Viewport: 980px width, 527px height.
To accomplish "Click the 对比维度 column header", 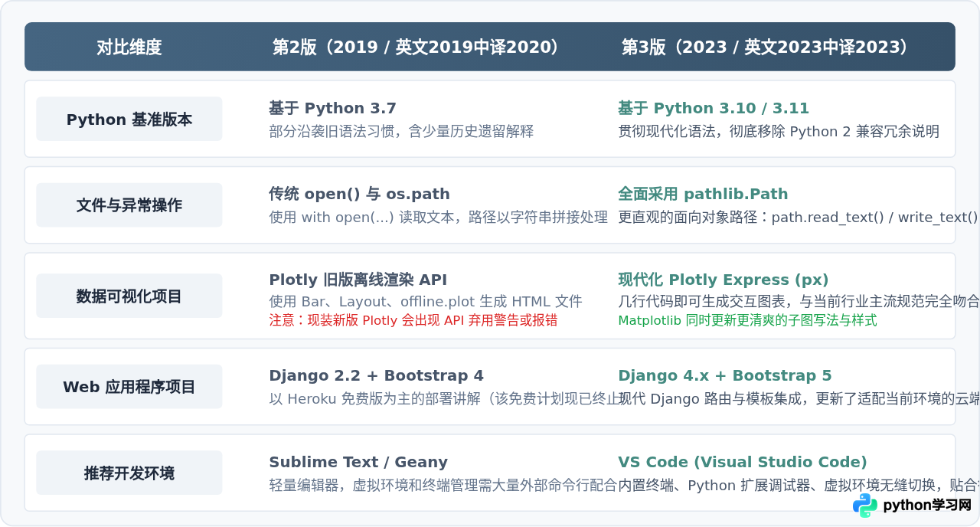I will coord(129,47).
